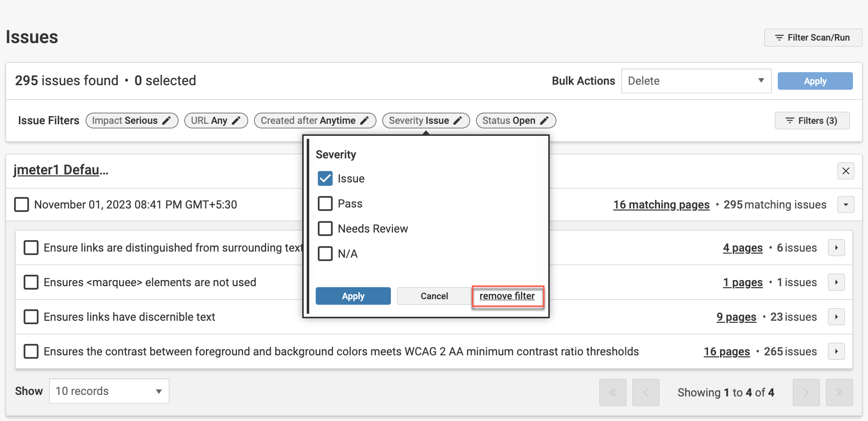Image resolution: width=868 pixels, height=421 pixels.
Task: Open the 16 matching pages link
Action: 661,204
